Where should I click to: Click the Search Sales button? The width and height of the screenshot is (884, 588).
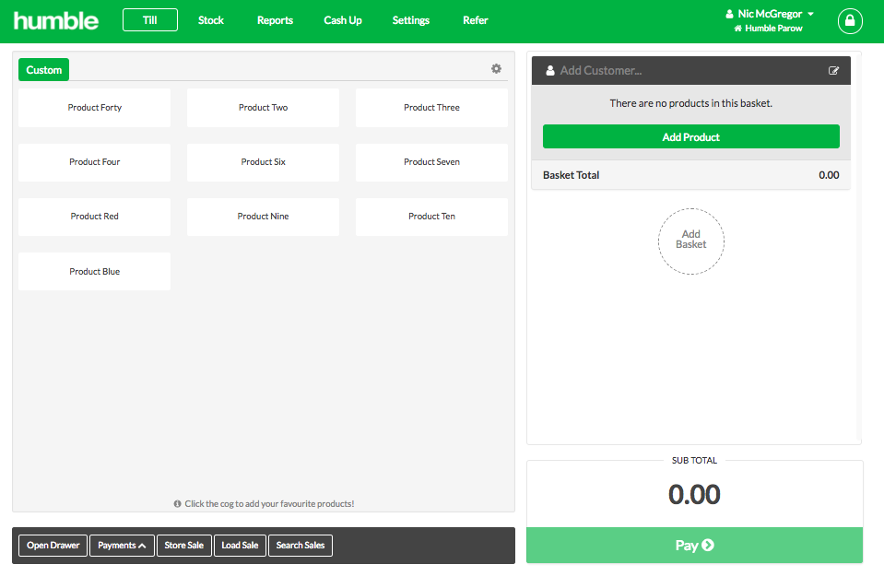[x=300, y=546]
